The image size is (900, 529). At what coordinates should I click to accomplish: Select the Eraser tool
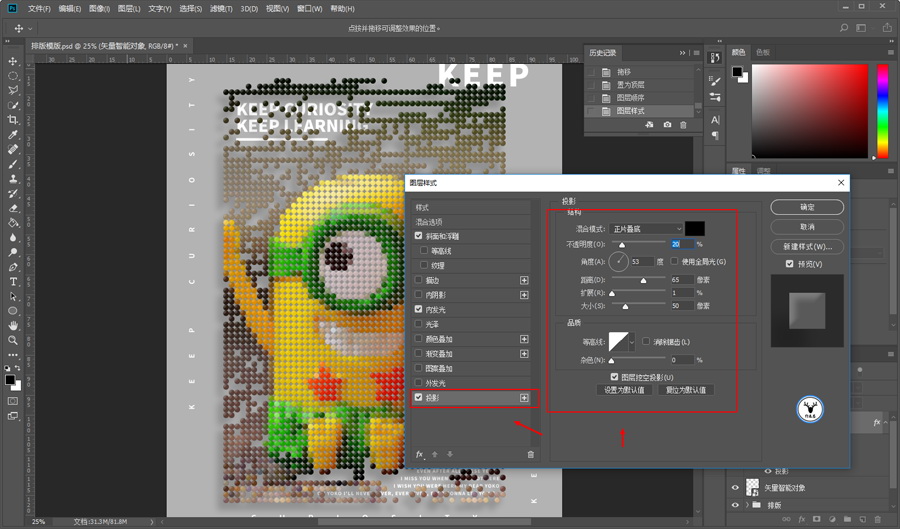[13, 208]
